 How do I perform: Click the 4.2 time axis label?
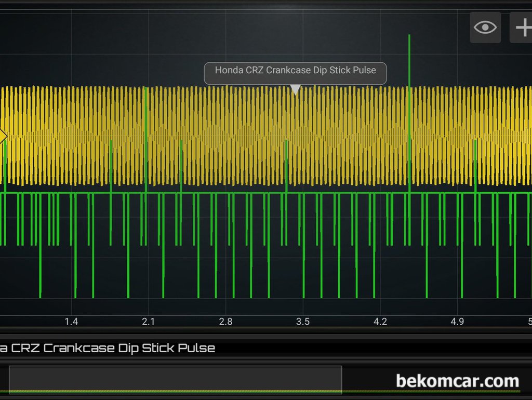pyautogui.click(x=380, y=322)
